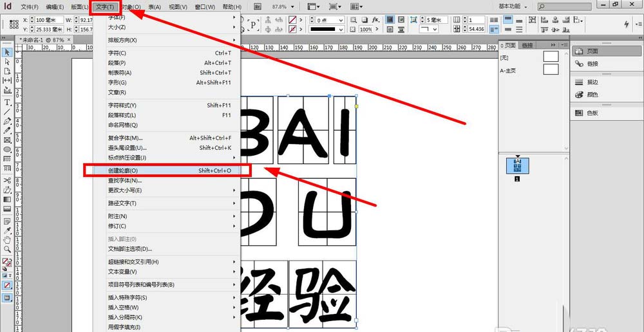Click the toolbox fill and stroke swatch
Viewport: 644px width, 332px height.
(x=6, y=262)
